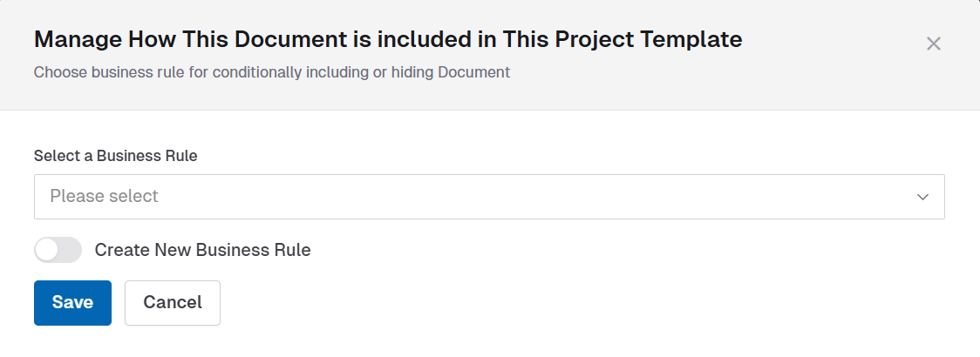Click the "Please select" placeholder text
This screenshot has height=357, width=980.
click(104, 197)
